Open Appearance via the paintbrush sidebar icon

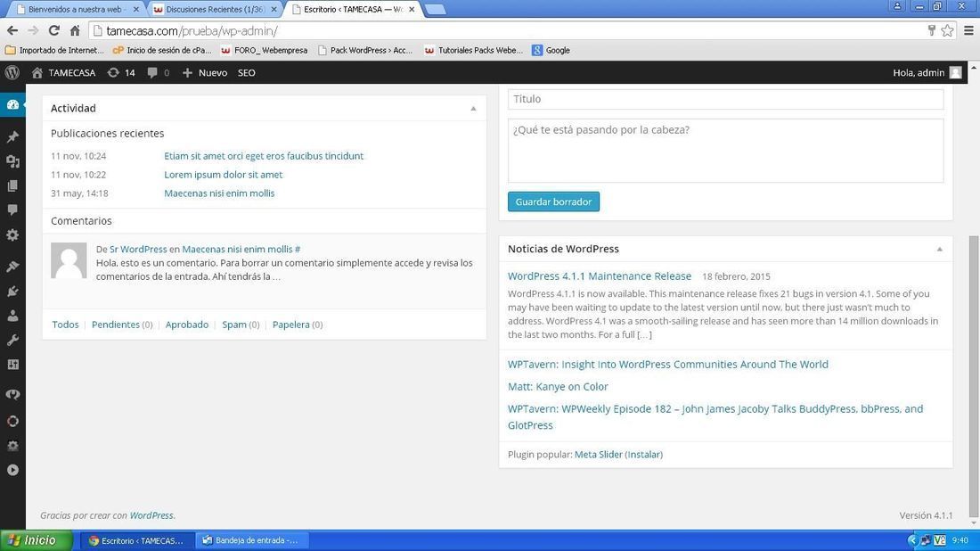click(12, 267)
